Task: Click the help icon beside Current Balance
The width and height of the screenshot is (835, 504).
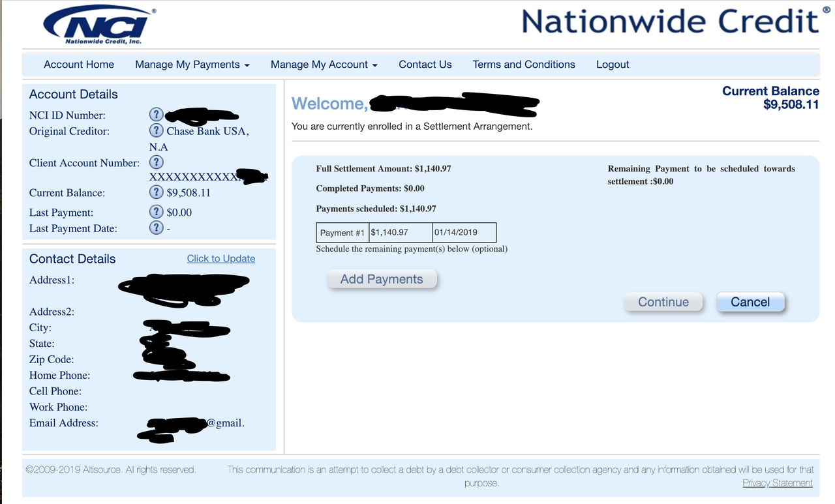Action: point(156,192)
